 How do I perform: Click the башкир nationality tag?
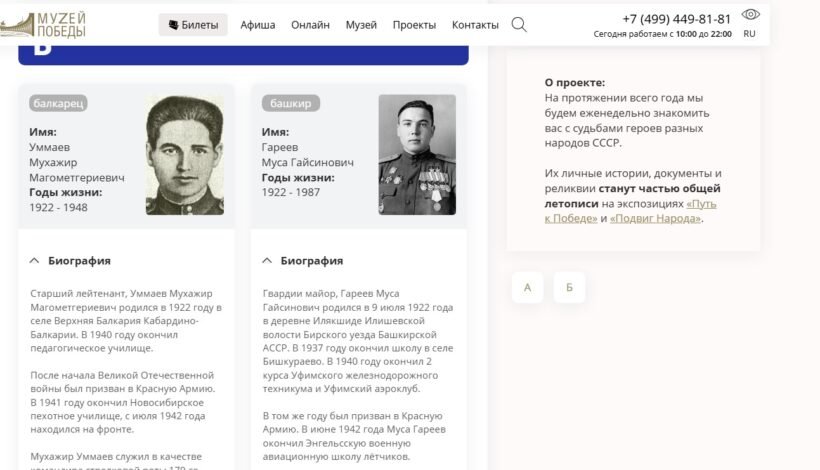[x=290, y=103]
